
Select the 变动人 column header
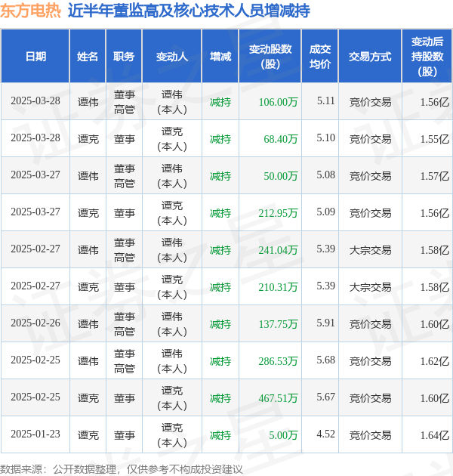coord(172,57)
